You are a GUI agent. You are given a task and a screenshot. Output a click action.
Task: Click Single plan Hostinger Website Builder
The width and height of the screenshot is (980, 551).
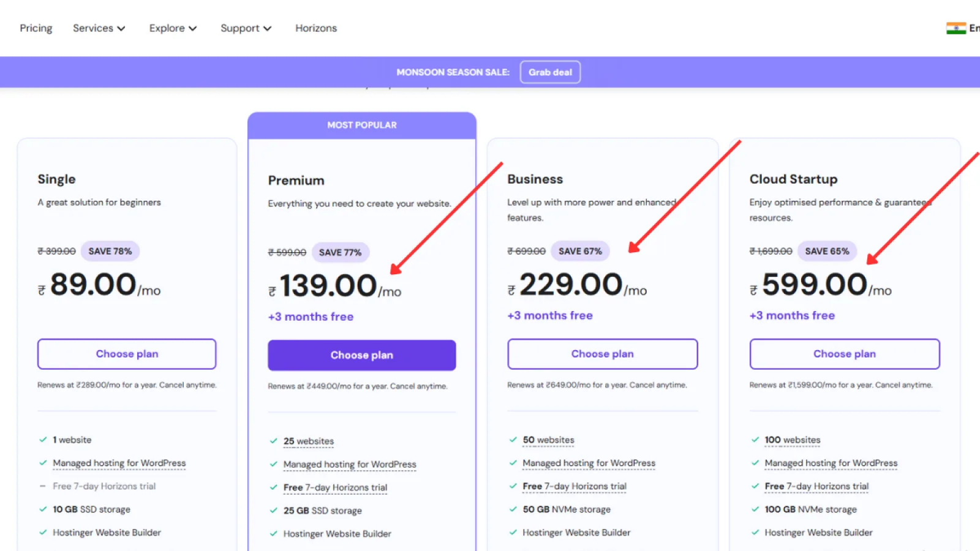[x=107, y=533]
